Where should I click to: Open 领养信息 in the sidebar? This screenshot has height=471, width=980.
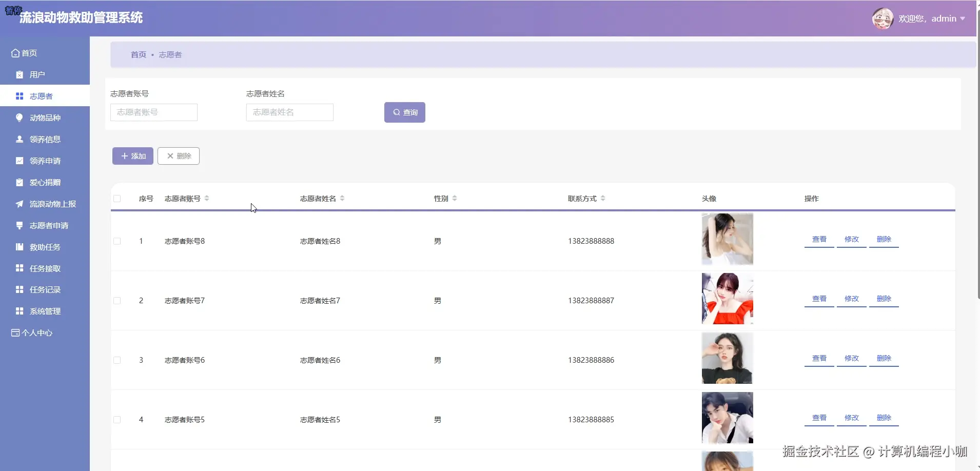point(45,140)
